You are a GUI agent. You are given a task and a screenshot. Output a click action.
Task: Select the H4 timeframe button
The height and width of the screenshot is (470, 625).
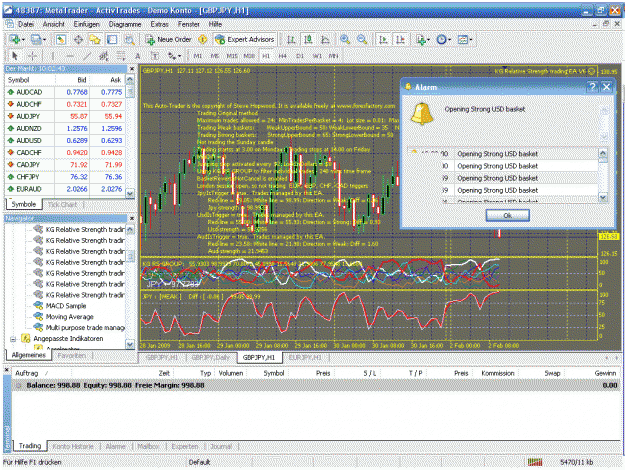click(283, 56)
